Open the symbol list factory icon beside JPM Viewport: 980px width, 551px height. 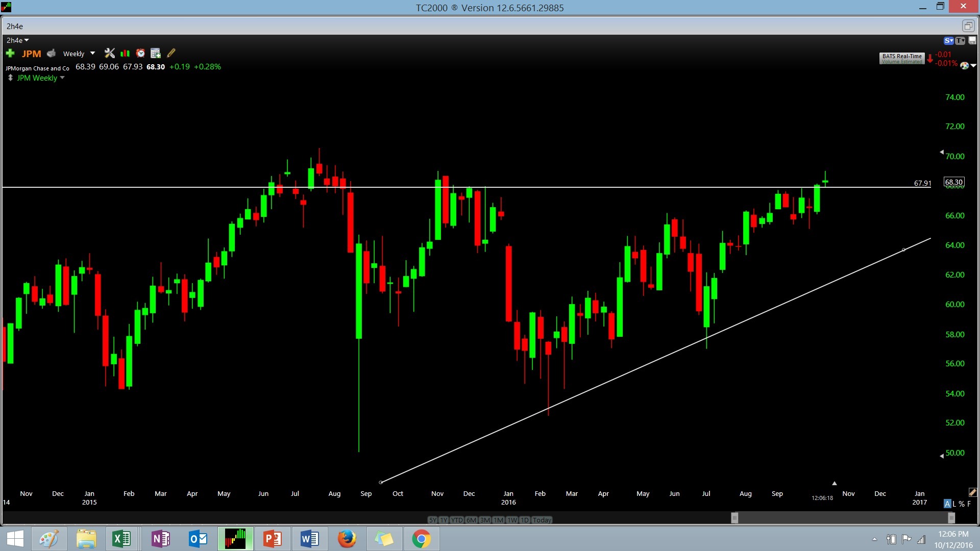click(x=51, y=53)
